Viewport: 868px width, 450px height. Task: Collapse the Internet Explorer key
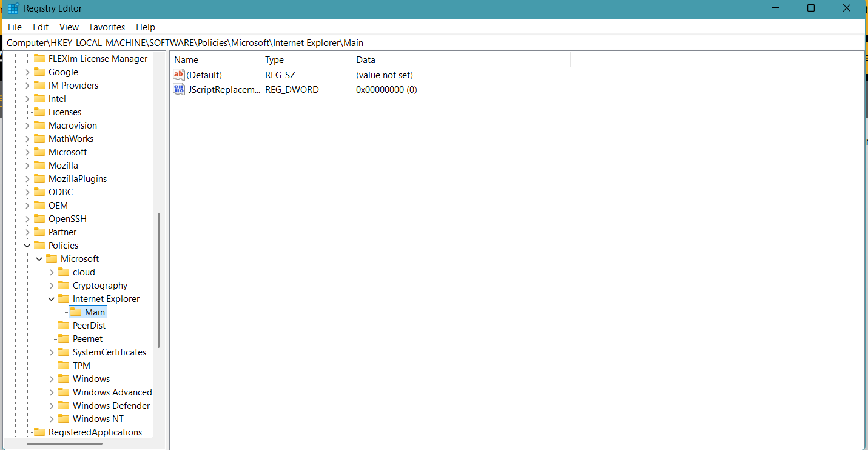52,299
